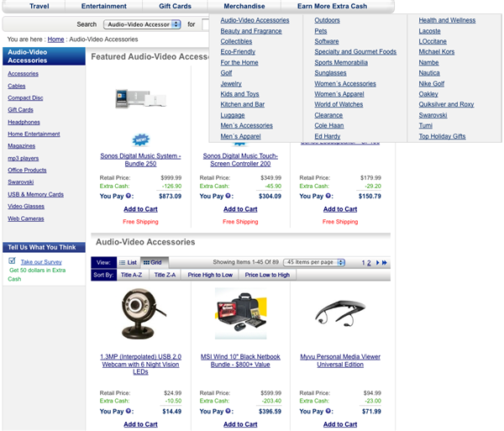The height and width of the screenshot is (431, 504).
Task: Switch to List view
Action: click(x=128, y=263)
